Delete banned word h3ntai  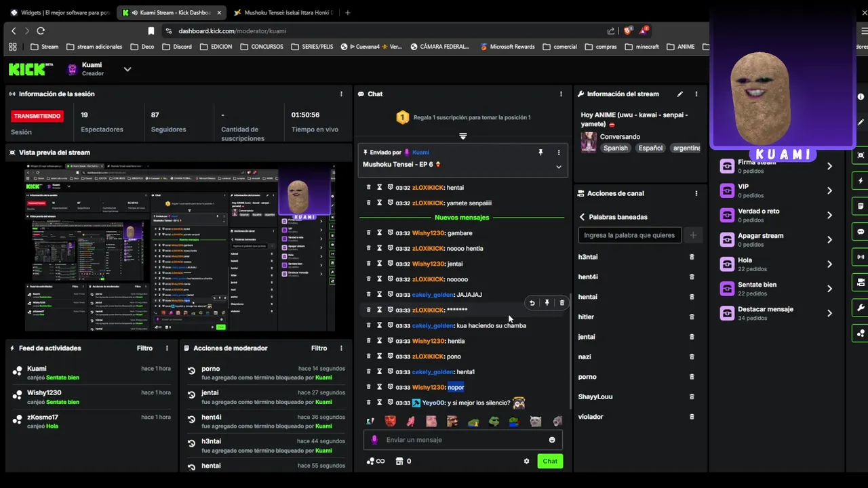coord(692,257)
